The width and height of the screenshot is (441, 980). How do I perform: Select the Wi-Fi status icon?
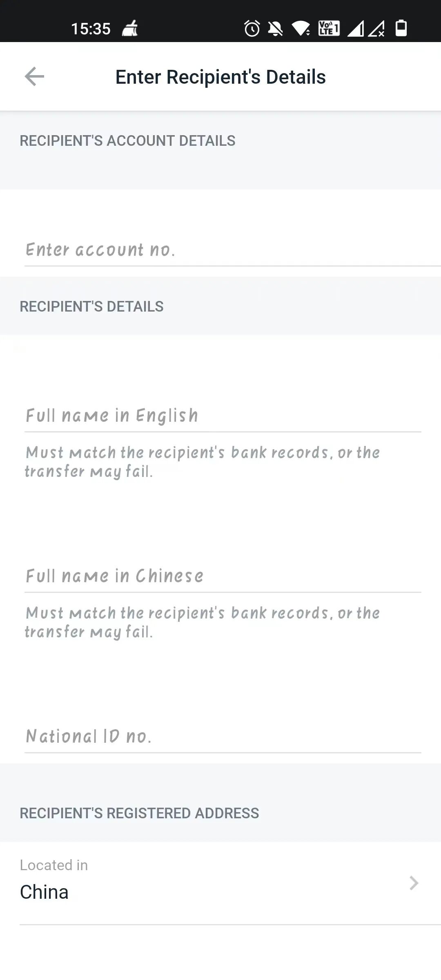tap(301, 29)
